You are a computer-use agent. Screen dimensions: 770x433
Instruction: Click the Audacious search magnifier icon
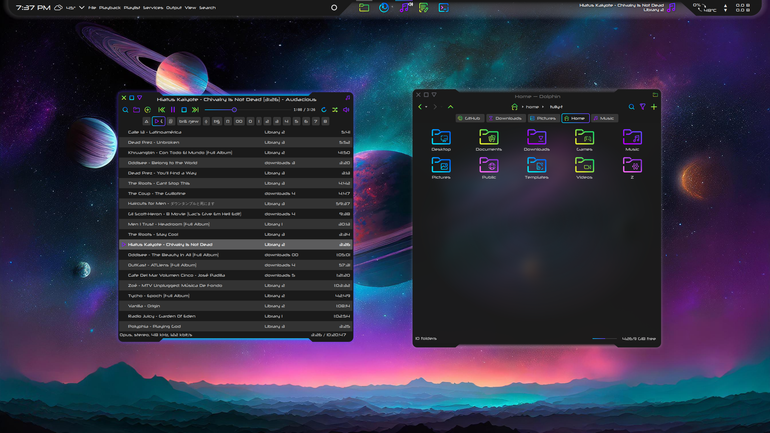(x=125, y=110)
